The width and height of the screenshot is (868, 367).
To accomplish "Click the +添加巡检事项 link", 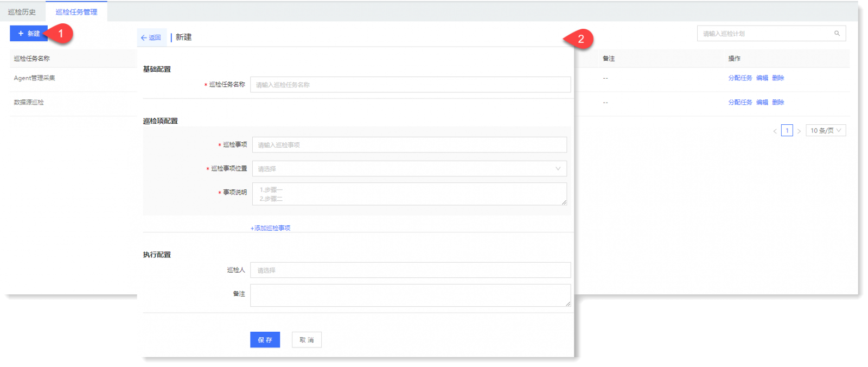I will (x=270, y=228).
